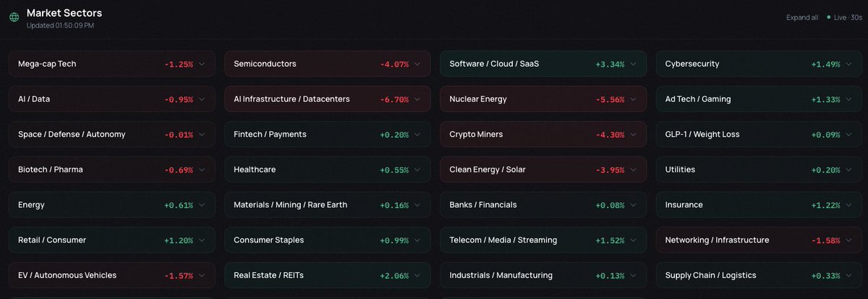This screenshot has height=299, width=868.
Task: Open EV / Autonomous Vehicles chevron
Action: pos(202,276)
